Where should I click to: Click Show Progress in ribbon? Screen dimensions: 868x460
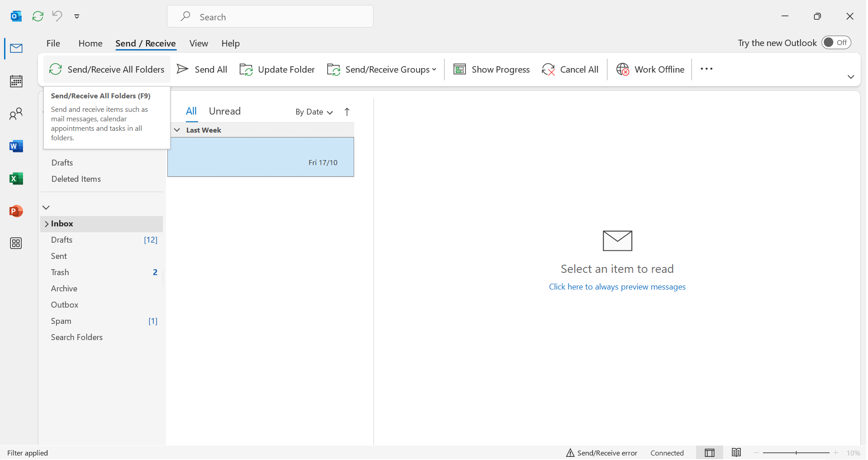click(491, 69)
